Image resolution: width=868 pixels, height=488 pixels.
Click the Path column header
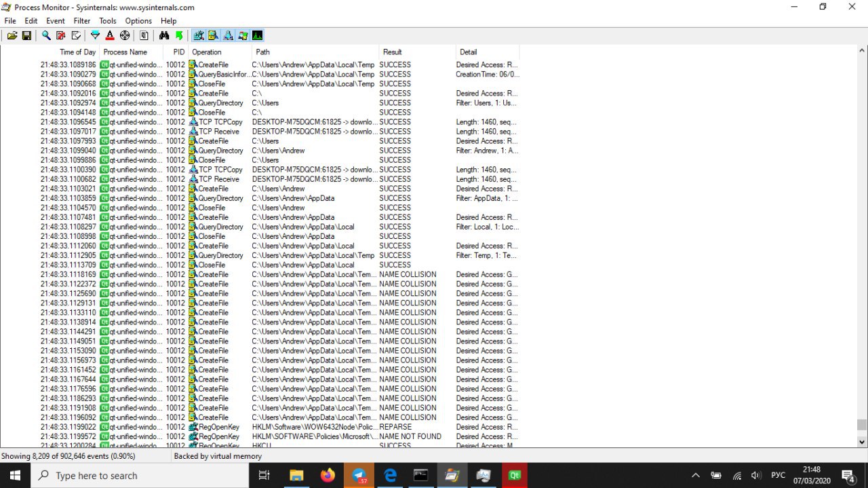tap(315, 52)
